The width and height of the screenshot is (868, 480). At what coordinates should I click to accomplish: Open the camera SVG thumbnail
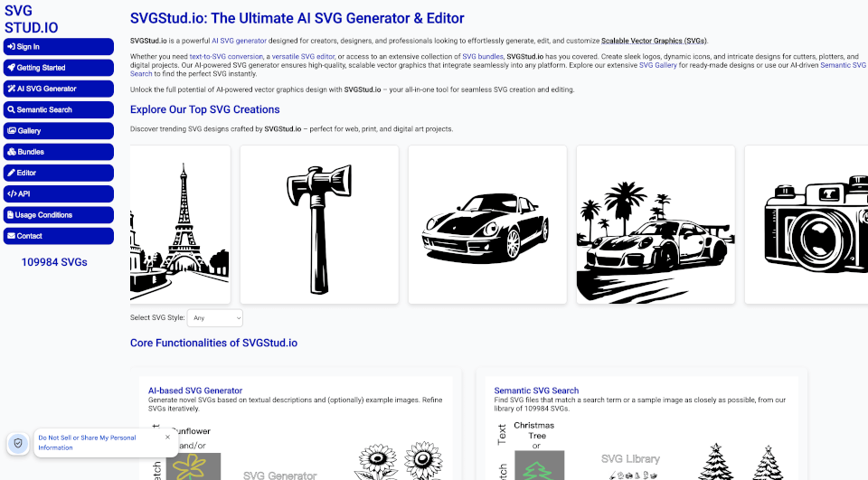(x=807, y=225)
